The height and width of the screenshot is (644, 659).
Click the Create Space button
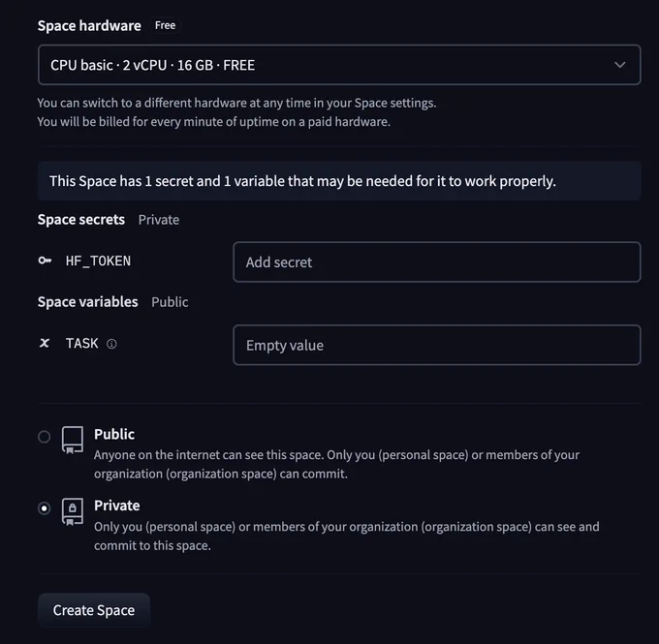[x=94, y=610]
